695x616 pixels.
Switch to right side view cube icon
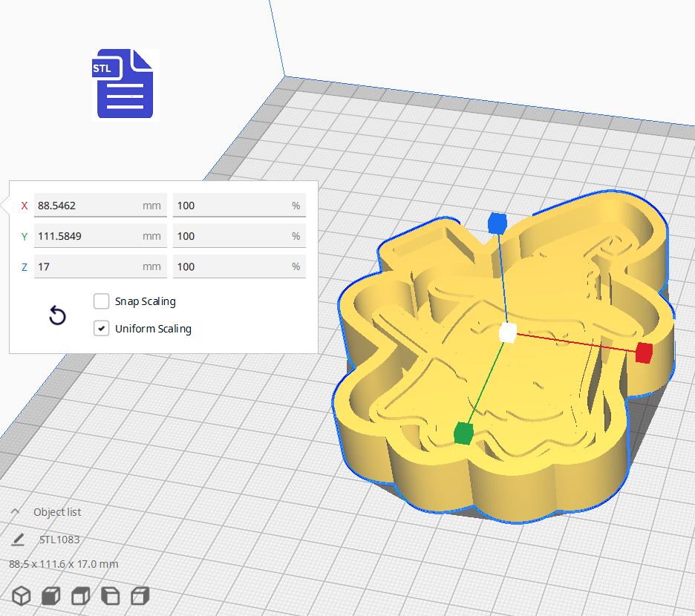(x=140, y=595)
